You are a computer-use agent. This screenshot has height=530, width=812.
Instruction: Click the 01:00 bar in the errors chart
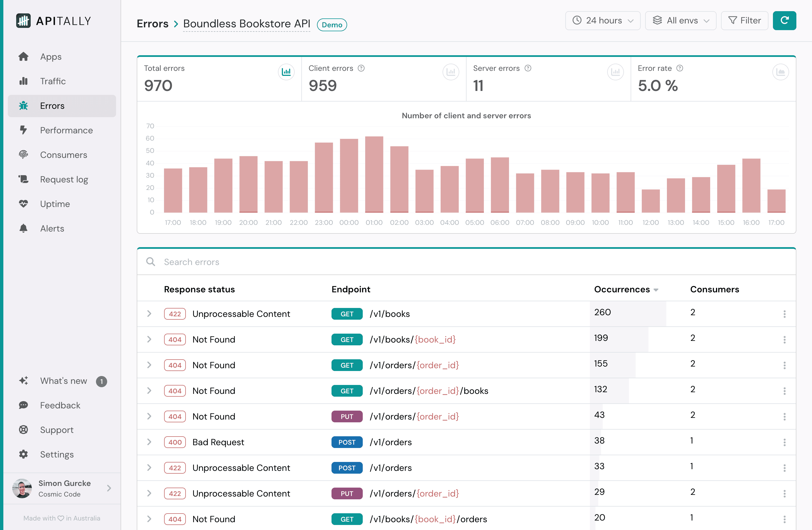click(x=374, y=174)
